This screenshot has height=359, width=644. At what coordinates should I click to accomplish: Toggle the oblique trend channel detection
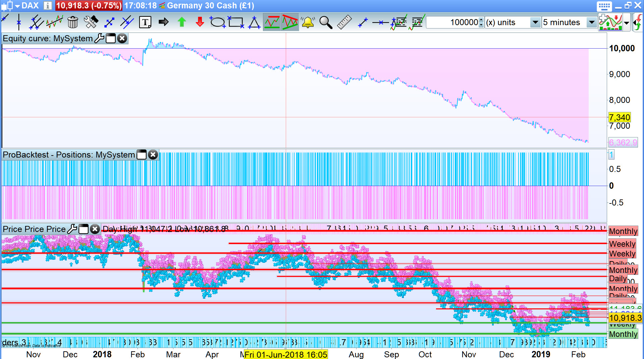tap(290, 22)
